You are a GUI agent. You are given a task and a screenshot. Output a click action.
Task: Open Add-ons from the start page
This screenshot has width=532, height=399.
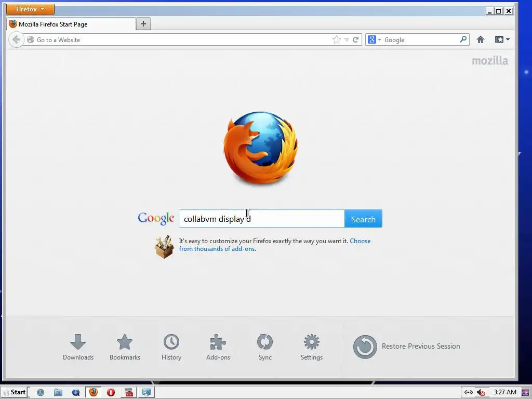218,347
